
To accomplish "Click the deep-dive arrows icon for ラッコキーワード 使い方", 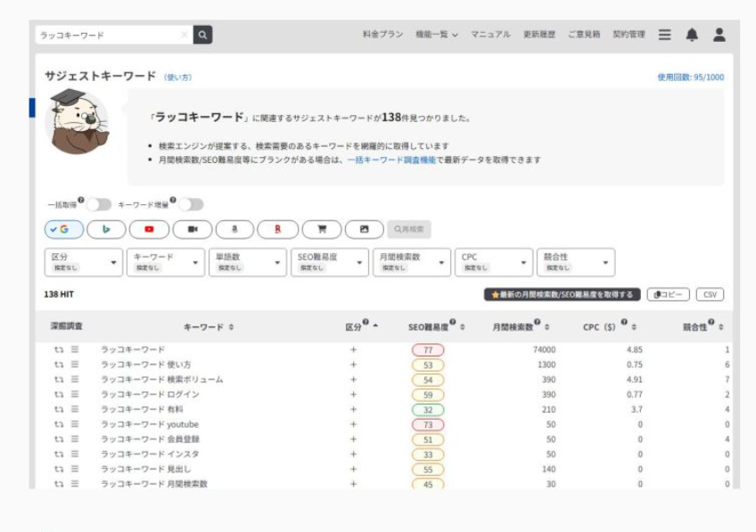I will [59, 364].
